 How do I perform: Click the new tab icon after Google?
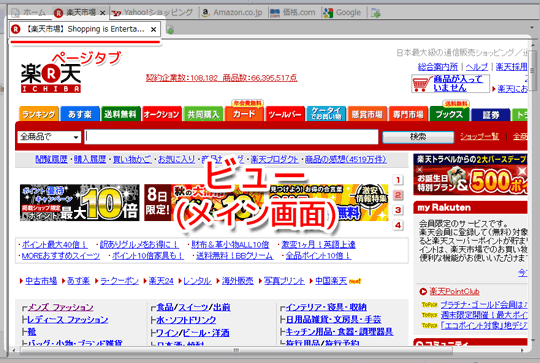tap(376, 13)
